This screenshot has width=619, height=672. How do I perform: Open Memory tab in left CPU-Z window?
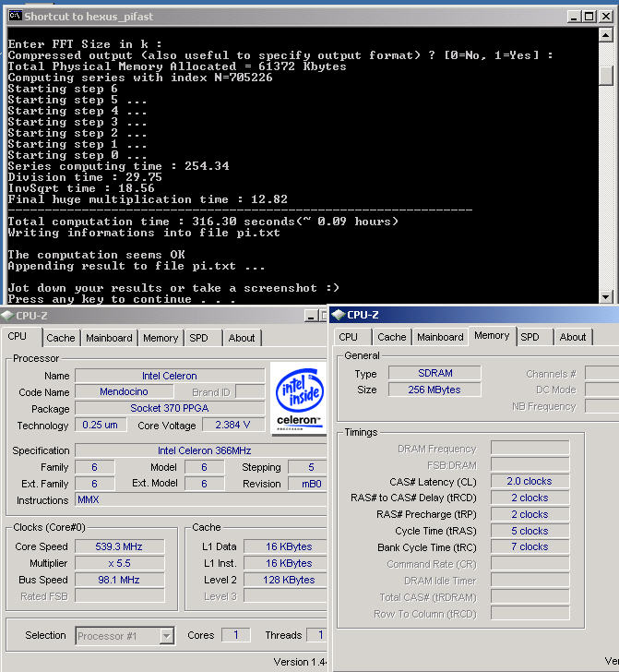(161, 338)
